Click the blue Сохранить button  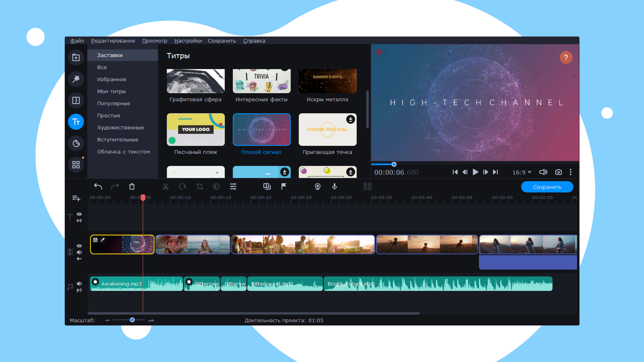click(547, 187)
